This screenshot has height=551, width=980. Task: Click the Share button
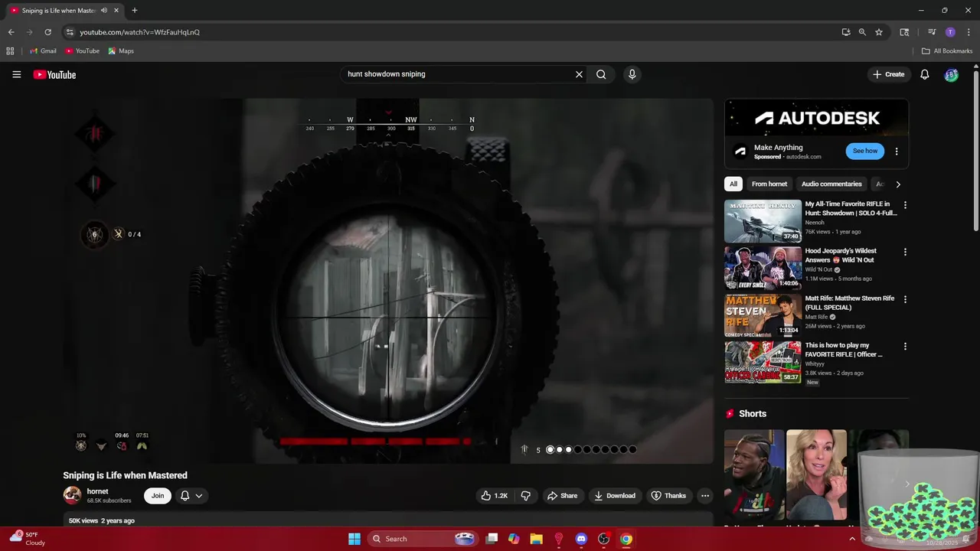pyautogui.click(x=562, y=496)
